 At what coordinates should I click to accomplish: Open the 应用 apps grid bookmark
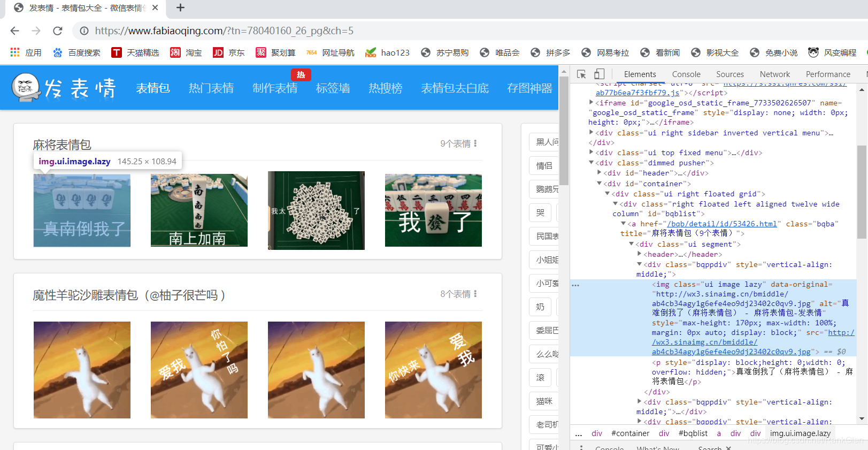26,52
